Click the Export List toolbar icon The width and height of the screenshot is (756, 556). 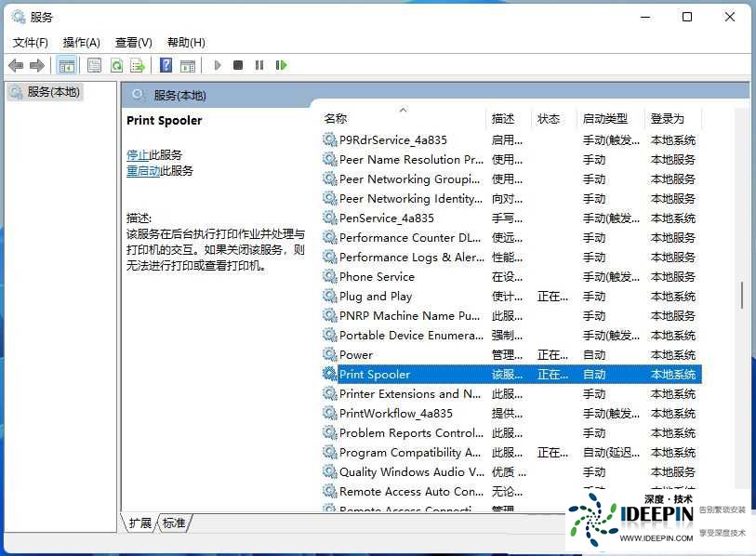click(138, 65)
